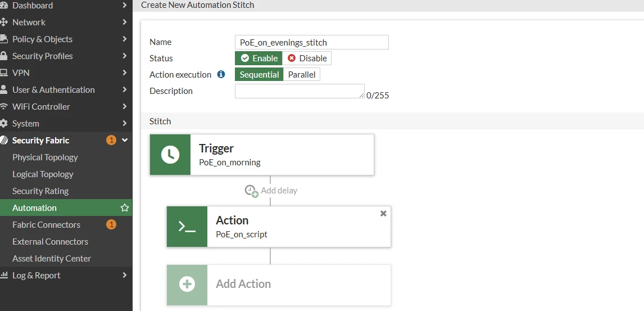Set Status to Enable
The width and height of the screenshot is (644, 311).
pos(258,58)
